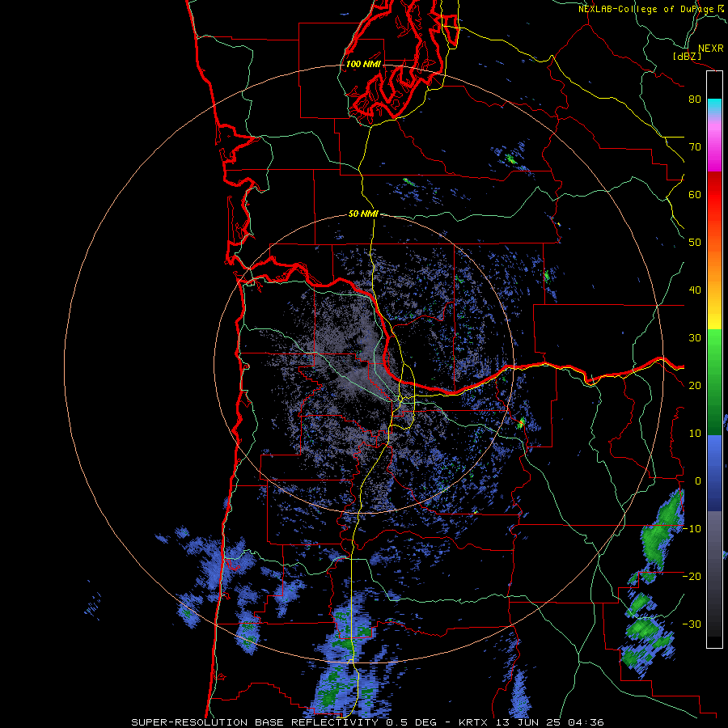This screenshot has width=728, height=728.
Task: Click the NEXR label above the color scale
Action: (x=710, y=49)
